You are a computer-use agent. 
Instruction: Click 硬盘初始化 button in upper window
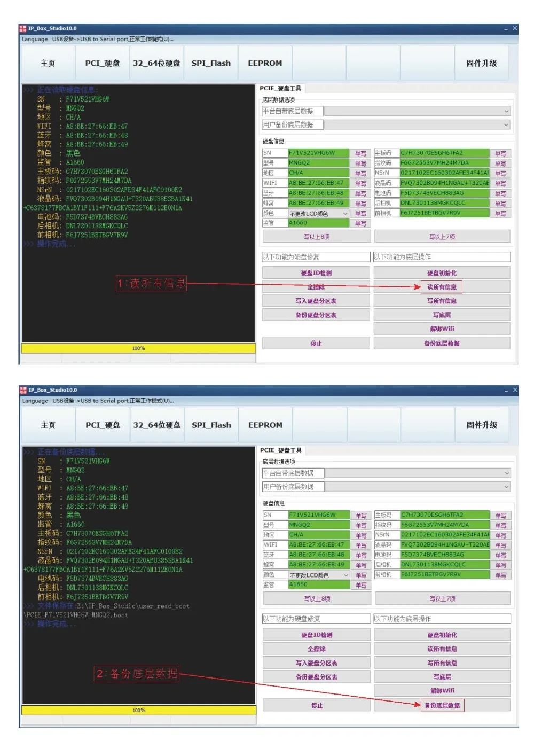pos(442,273)
